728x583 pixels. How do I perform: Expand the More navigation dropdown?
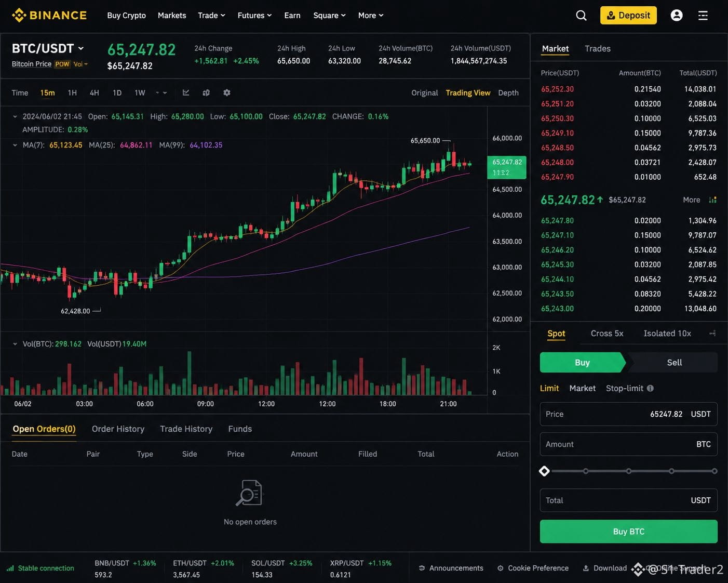(x=371, y=16)
